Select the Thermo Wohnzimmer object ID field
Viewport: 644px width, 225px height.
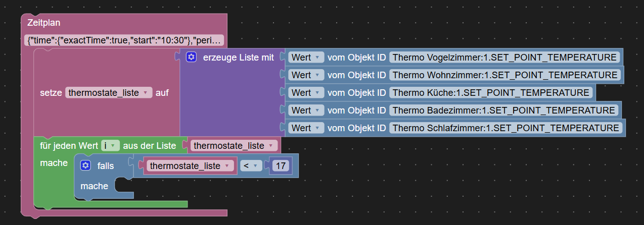[x=505, y=75]
